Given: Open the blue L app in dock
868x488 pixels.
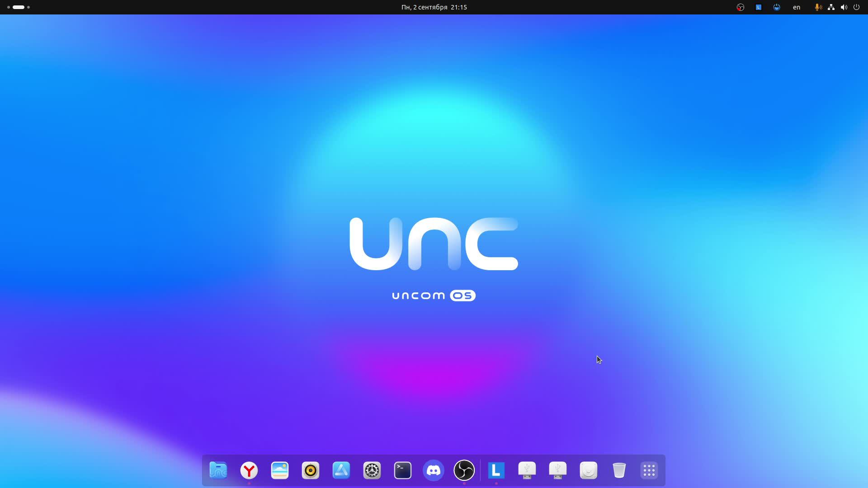Looking at the screenshot, I should (x=496, y=470).
